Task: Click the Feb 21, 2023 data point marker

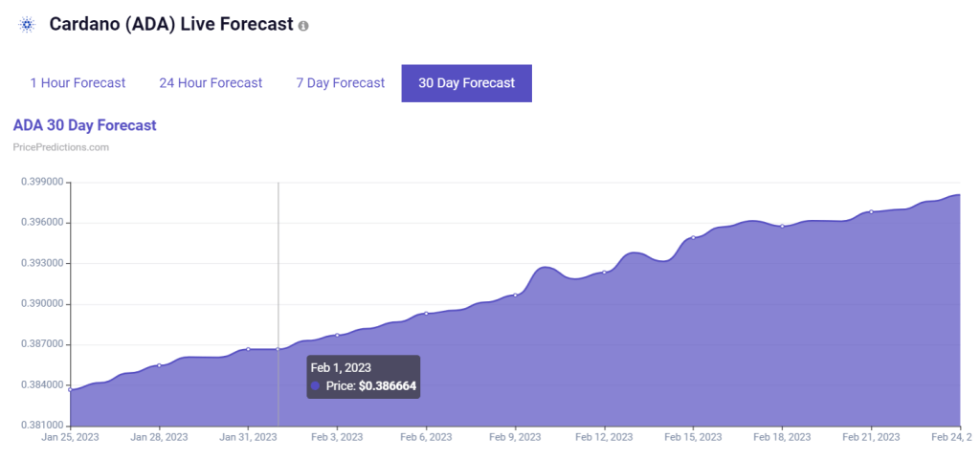Action: click(x=871, y=211)
